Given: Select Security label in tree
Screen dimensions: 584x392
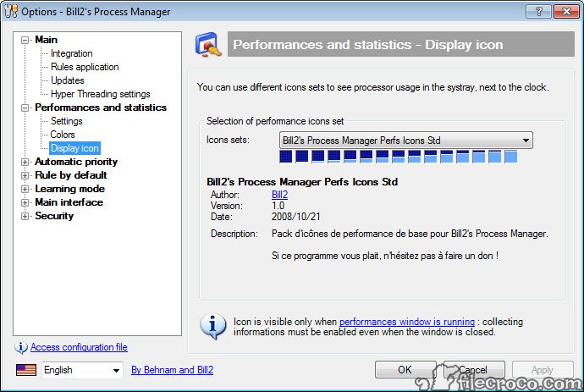Looking at the screenshot, I should click(54, 216).
